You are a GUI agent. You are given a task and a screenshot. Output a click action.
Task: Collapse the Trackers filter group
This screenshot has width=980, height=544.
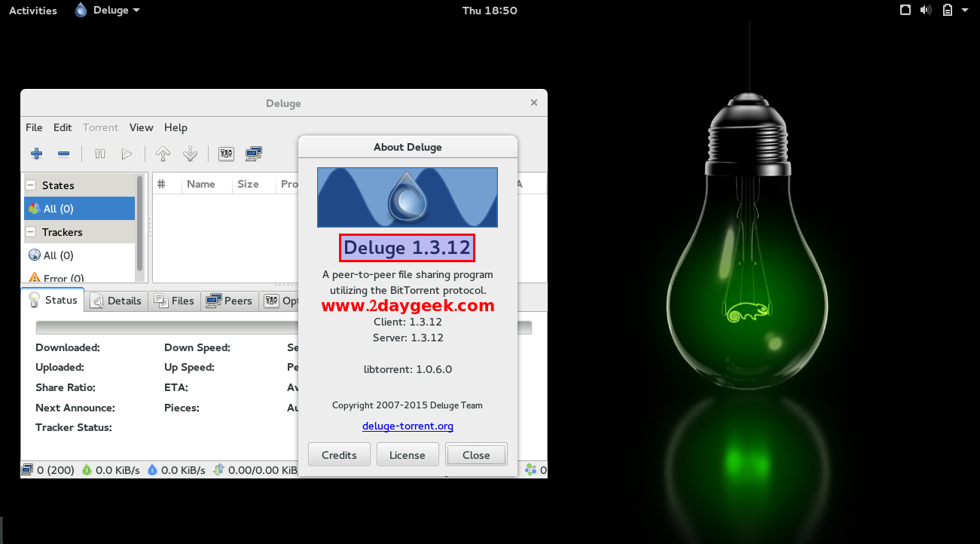click(32, 232)
